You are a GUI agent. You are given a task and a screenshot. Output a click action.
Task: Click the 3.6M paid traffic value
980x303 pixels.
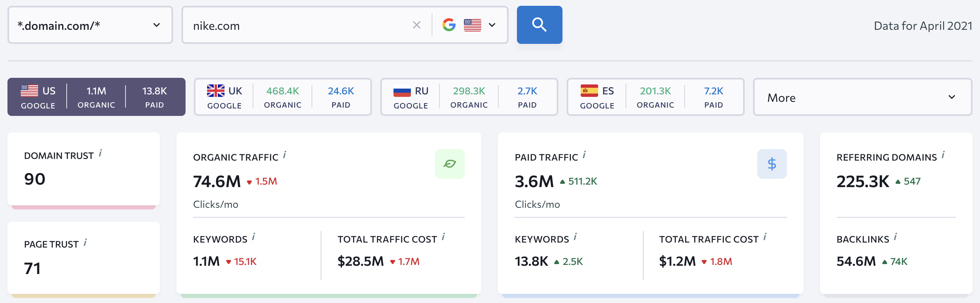click(x=534, y=181)
